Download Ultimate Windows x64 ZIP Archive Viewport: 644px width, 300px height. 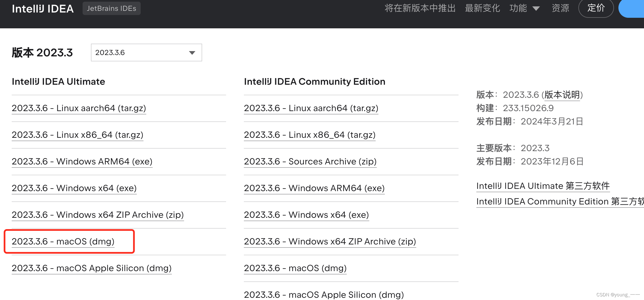coord(98,215)
